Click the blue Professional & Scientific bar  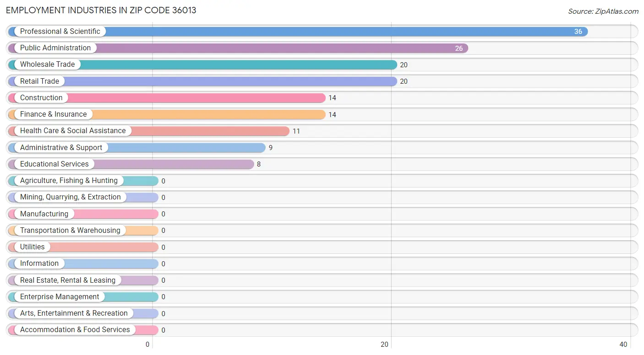(x=298, y=32)
